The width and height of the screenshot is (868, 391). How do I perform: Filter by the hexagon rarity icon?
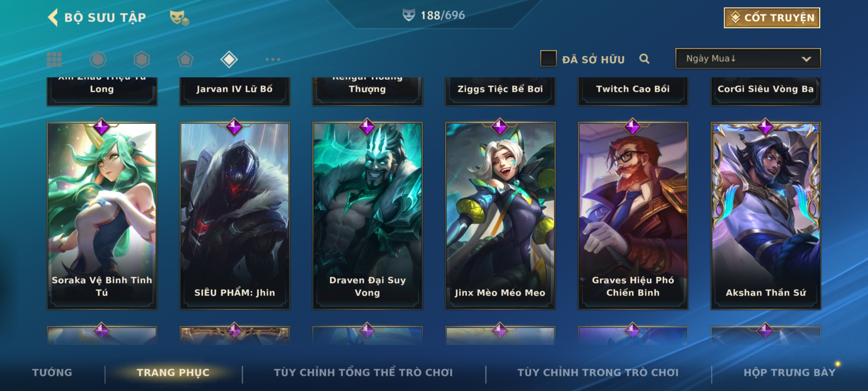pos(141,59)
